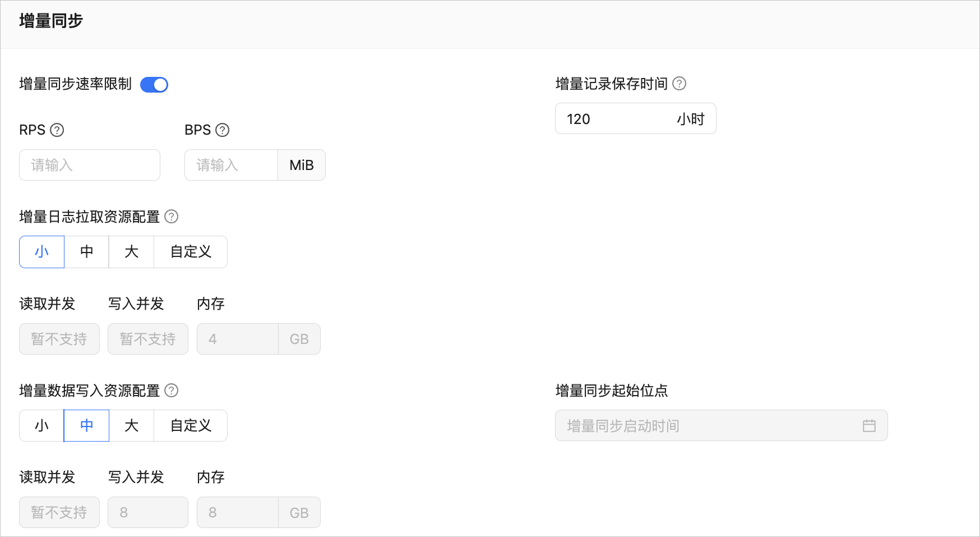Open 增量同步起始位点 date picker field
This screenshot has width=980, height=537.
[x=722, y=425]
